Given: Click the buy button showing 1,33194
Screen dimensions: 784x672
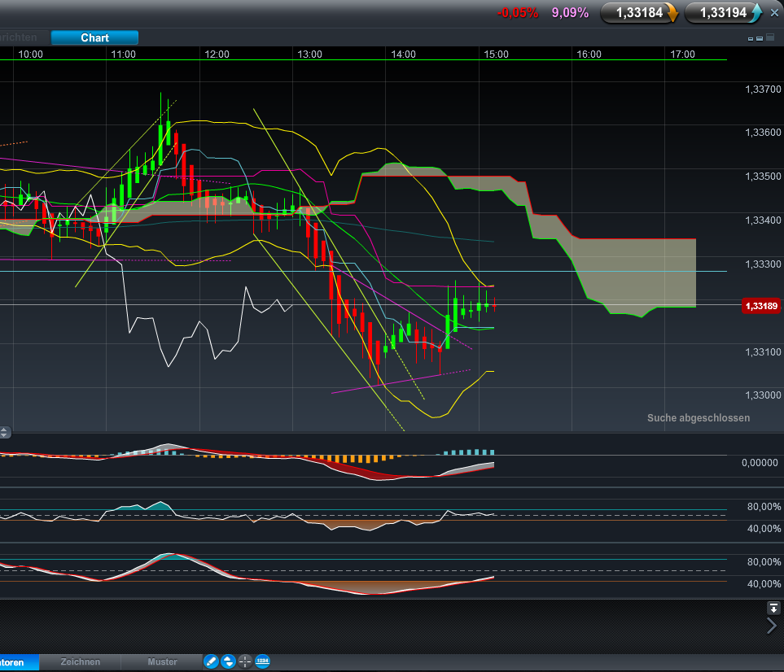Looking at the screenshot, I should [x=721, y=13].
